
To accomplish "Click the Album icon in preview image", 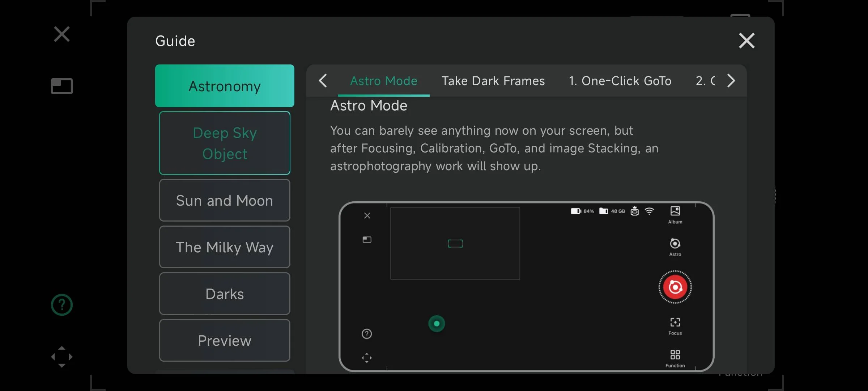I will tap(675, 214).
